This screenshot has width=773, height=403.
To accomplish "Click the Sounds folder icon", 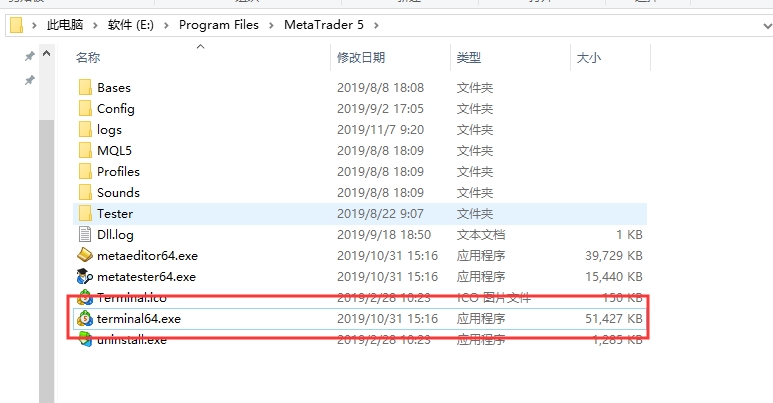I will point(85,192).
